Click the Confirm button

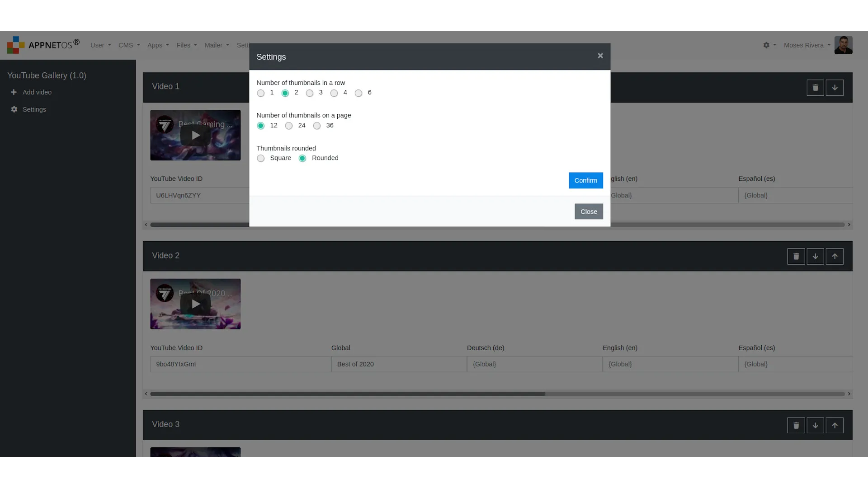pos(585,180)
